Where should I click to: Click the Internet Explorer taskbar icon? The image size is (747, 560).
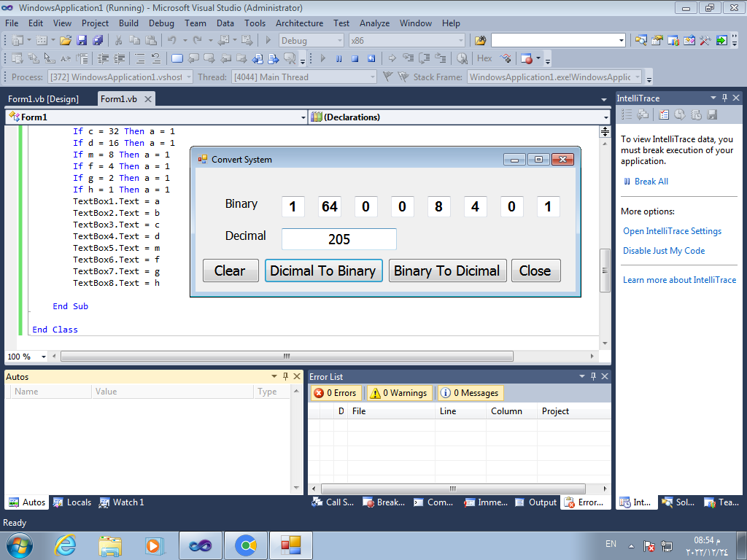66,545
